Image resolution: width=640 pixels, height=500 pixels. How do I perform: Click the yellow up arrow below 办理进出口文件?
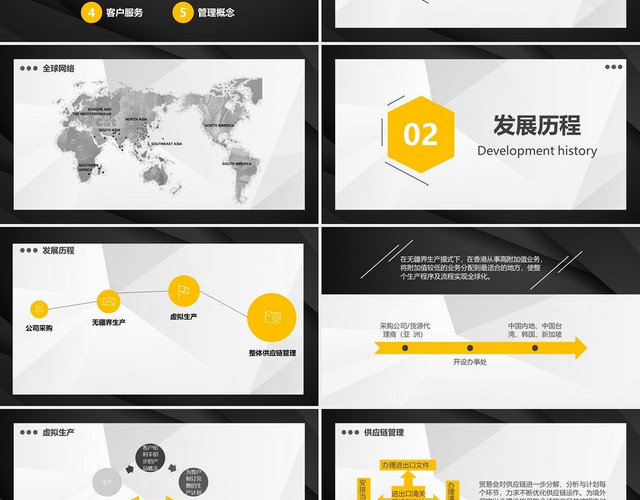(408, 478)
